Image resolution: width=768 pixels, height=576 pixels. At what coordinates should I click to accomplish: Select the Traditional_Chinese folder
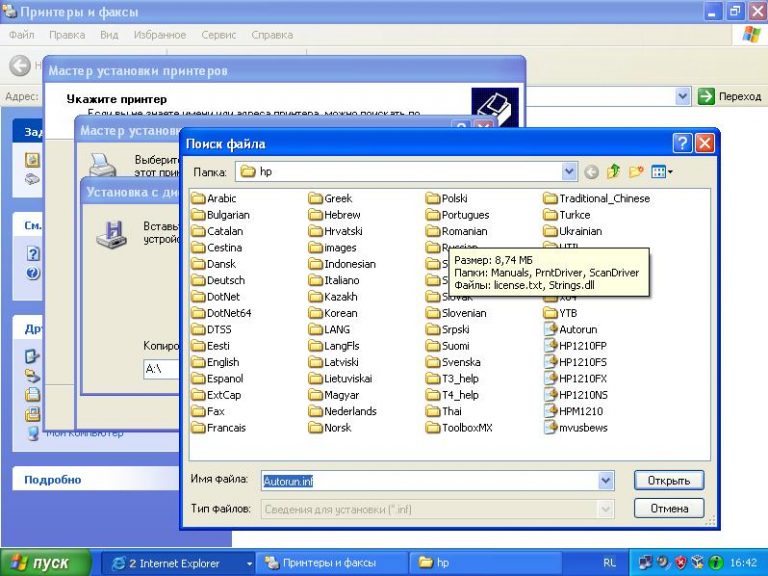pyautogui.click(x=597, y=198)
